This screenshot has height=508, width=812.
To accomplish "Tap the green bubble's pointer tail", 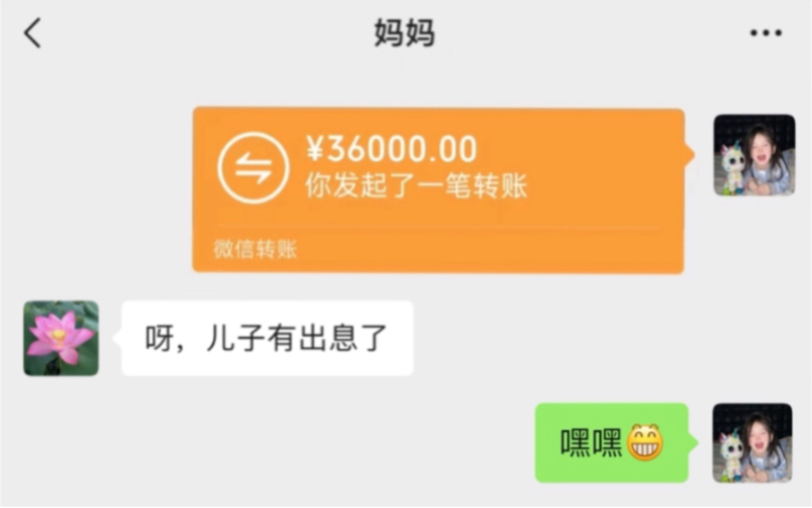I will tap(693, 443).
